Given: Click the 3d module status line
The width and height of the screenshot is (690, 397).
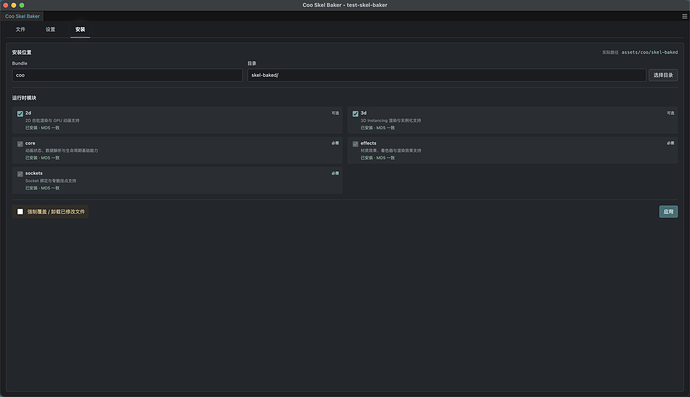Looking at the screenshot, I should pyautogui.click(x=378, y=128).
